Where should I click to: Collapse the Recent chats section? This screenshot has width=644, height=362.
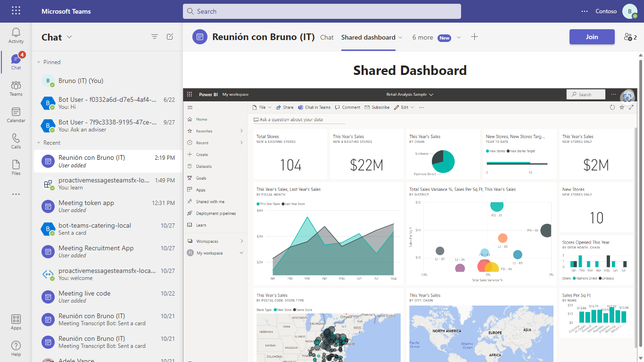coord(39,143)
